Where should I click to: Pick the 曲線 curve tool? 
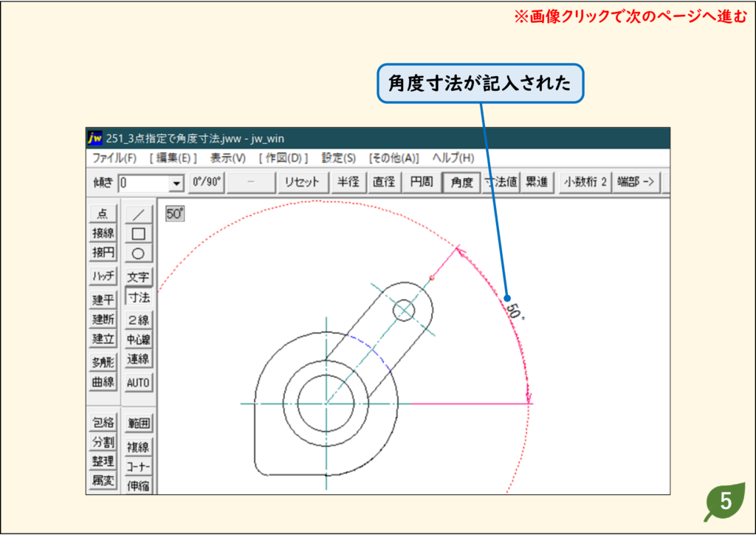click(103, 381)
